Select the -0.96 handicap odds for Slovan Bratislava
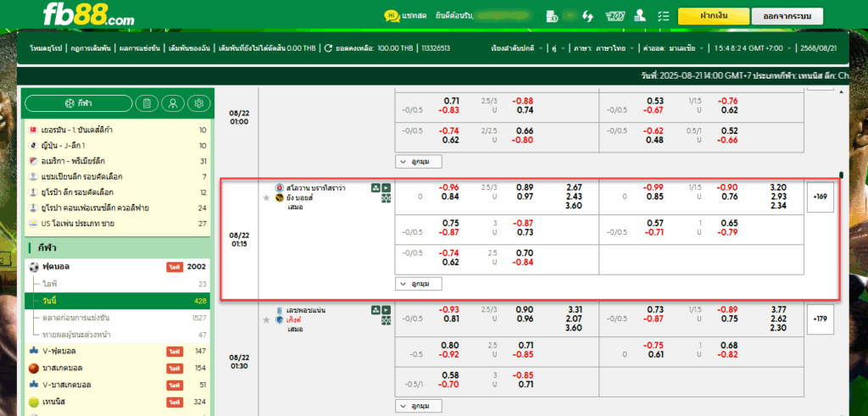The width and height of the screenshot is (868, 416). 449,187
